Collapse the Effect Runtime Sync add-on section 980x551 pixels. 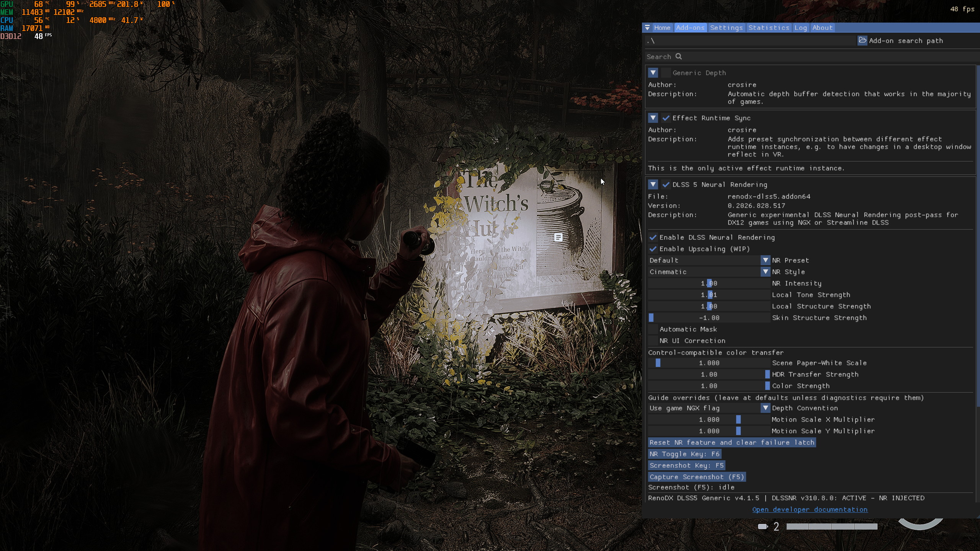(653, 118)
